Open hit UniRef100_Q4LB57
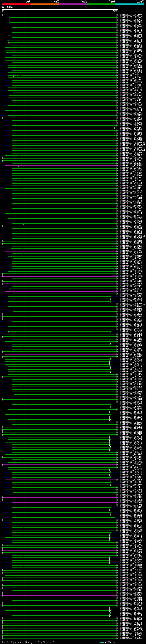146x644 pixels. tap(131, 15)
